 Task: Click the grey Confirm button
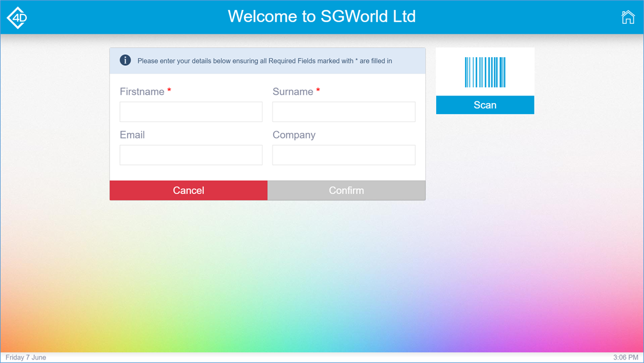point(346,191)
